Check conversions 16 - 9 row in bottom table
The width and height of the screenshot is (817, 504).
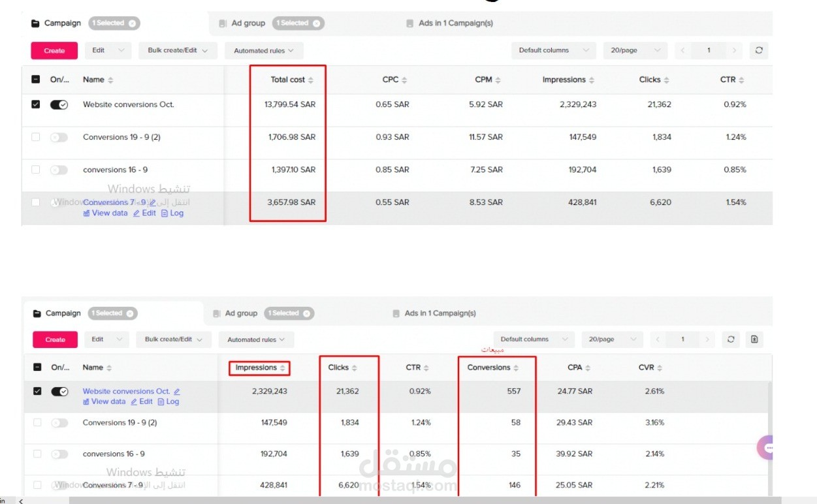37,454
